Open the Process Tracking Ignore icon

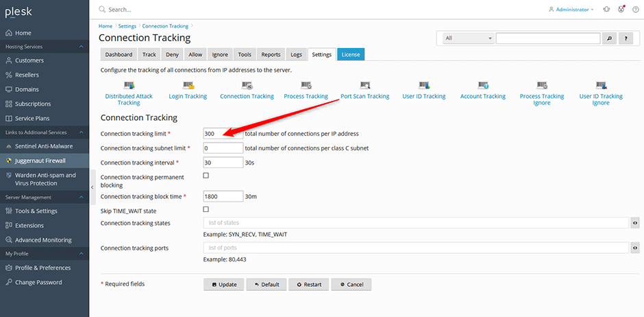click(542, 86)
